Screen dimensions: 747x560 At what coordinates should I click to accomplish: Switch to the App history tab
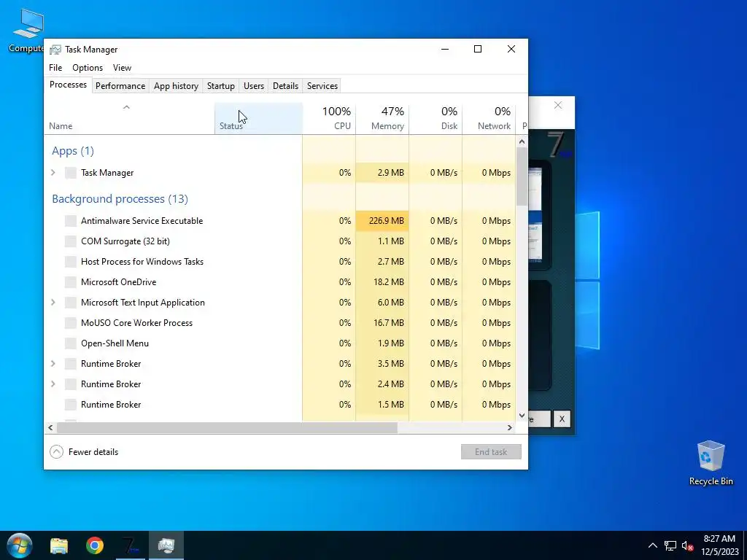pos(176,86)
